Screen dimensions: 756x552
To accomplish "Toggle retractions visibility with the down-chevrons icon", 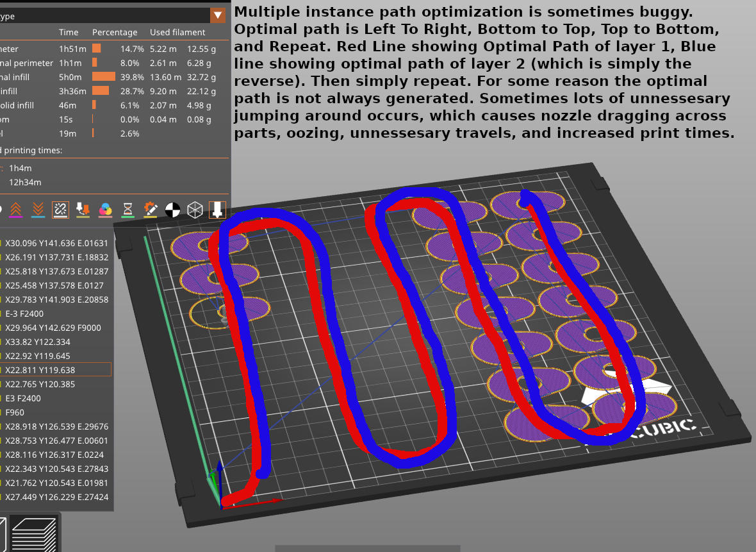I will pyautogui.click(x=38, y=209).
